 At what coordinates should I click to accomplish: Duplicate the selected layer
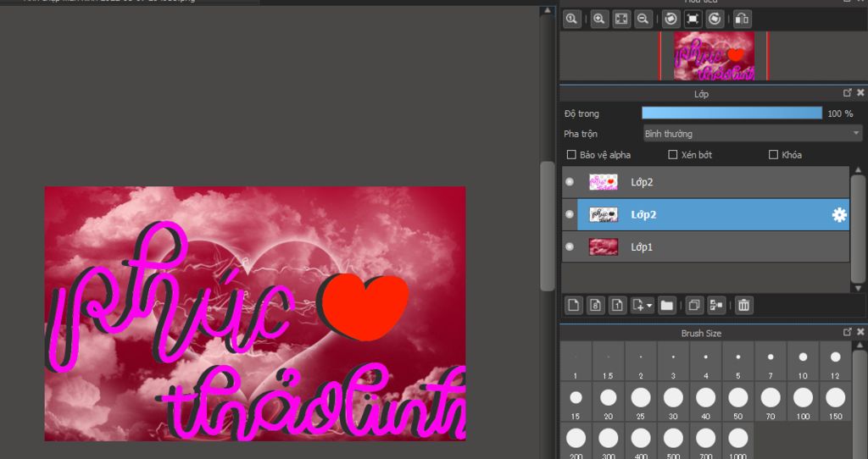[694, 305]
